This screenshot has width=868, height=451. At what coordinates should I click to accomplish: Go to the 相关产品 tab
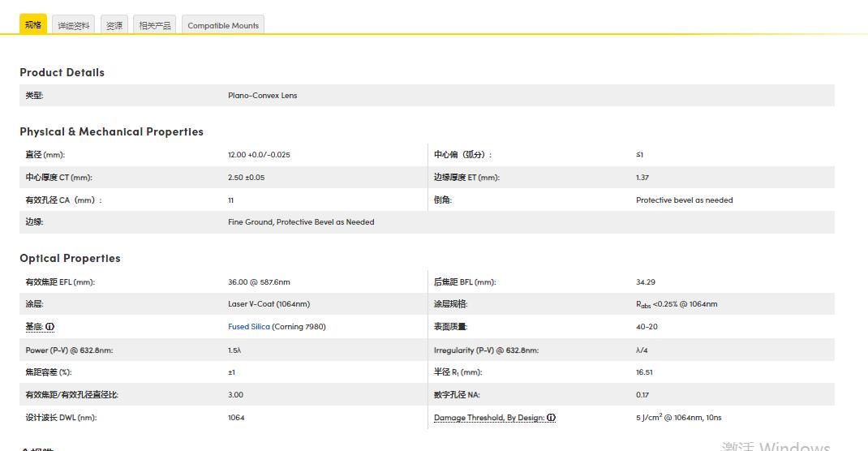click(154, 26)
